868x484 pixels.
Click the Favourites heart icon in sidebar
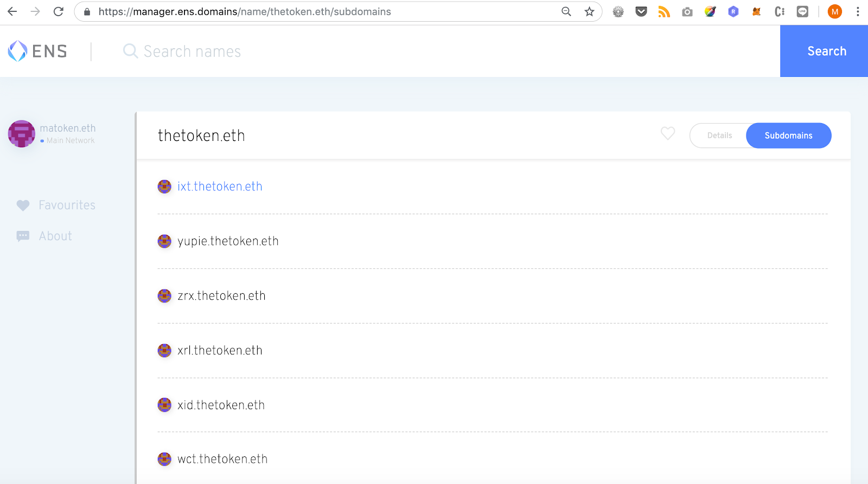click(23, 205)
